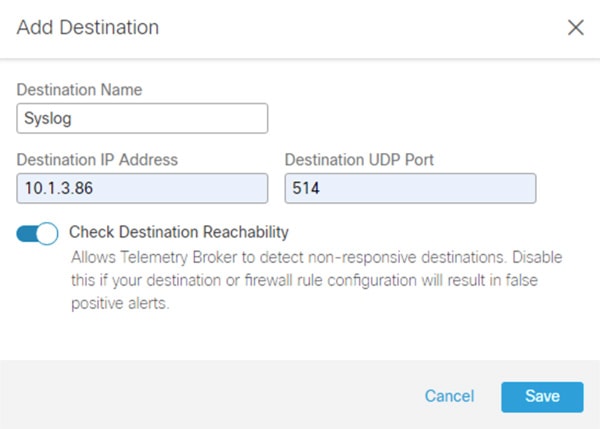The width and height of the screenshot is (600, 429).
Task: Focus the Destination Name input field
Action: [142, 118]
